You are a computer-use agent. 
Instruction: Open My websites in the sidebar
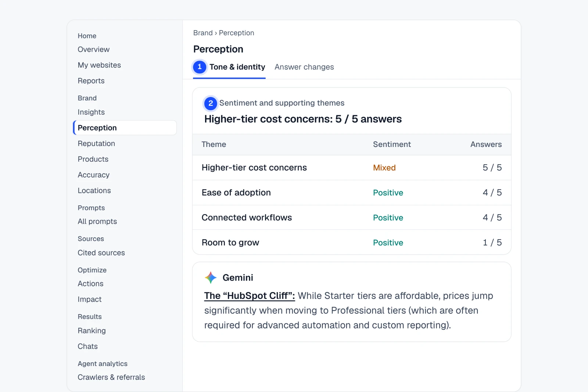pyautogui.click(x=99, y=65)
